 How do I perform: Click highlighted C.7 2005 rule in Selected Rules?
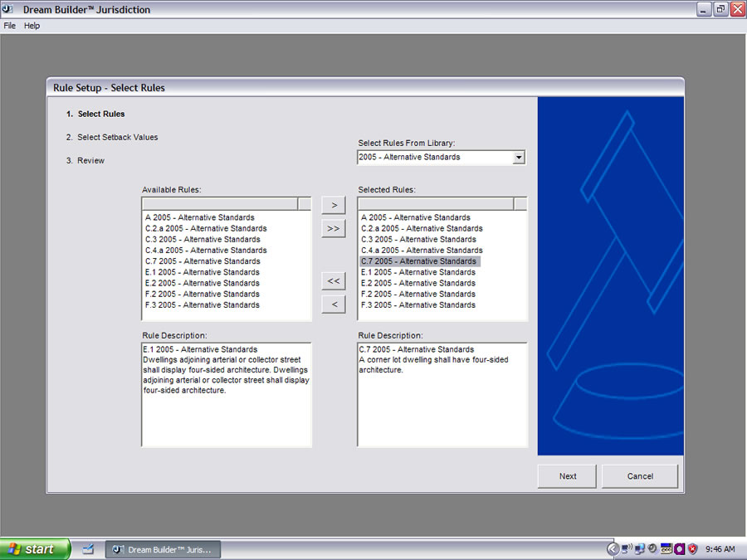[x=420, y=261]
